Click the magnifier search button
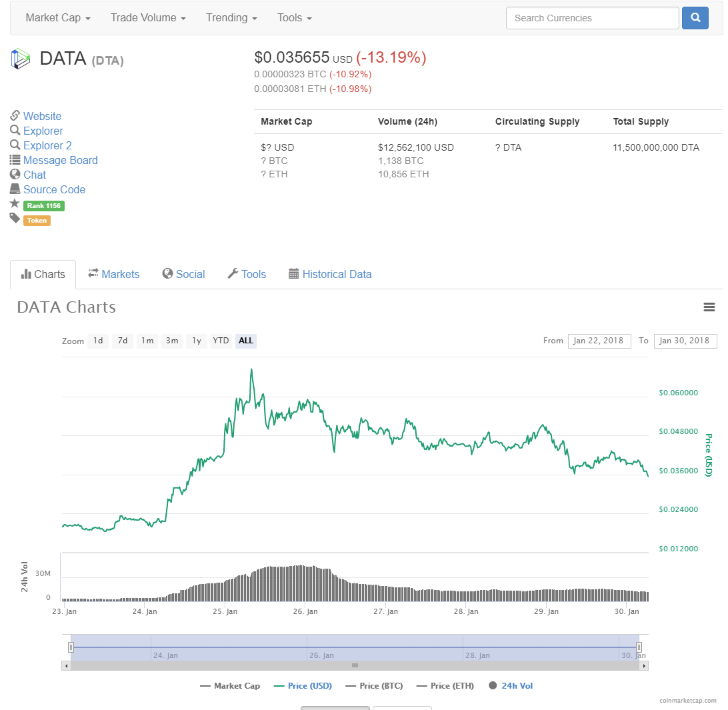Image resolution: width=728 pixels, height=710 pixels. [695, 17]
